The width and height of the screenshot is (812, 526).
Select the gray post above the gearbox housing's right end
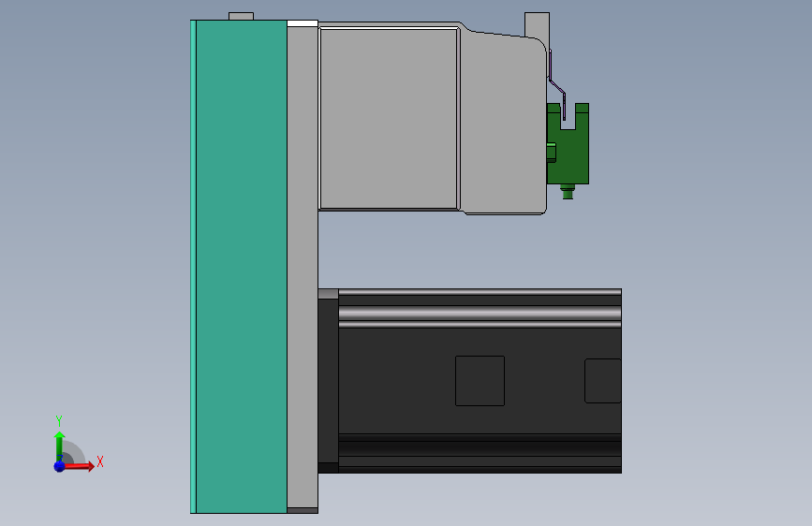click(537, 24)
